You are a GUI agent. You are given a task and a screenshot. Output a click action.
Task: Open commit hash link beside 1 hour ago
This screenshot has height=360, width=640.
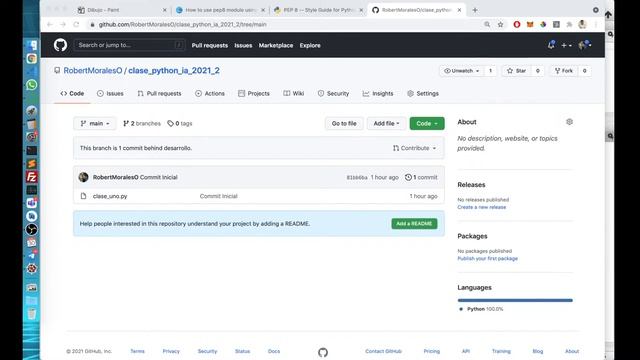[x=357, y=178]
